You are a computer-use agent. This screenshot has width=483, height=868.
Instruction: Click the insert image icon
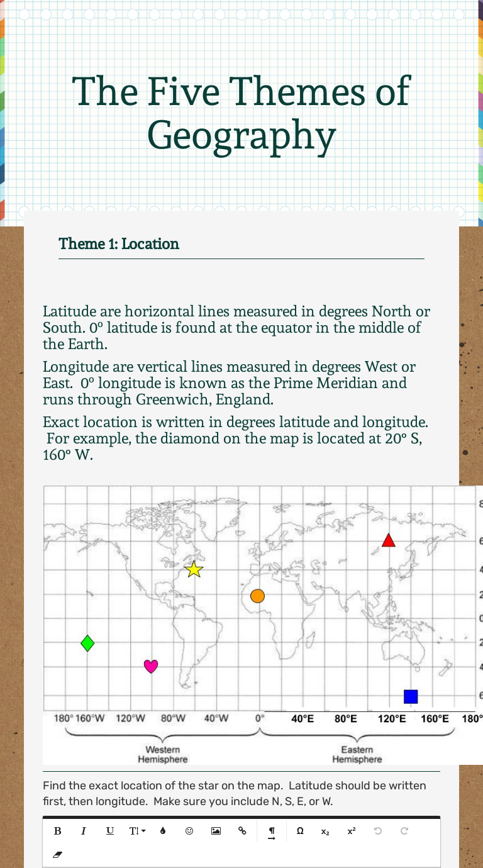216,831
